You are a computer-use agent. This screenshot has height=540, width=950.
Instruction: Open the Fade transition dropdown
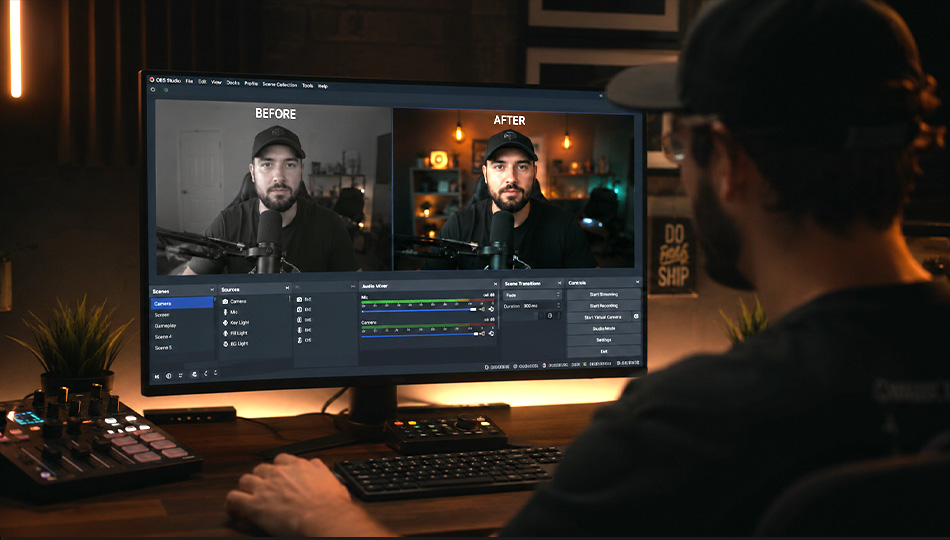coord(532,295)
